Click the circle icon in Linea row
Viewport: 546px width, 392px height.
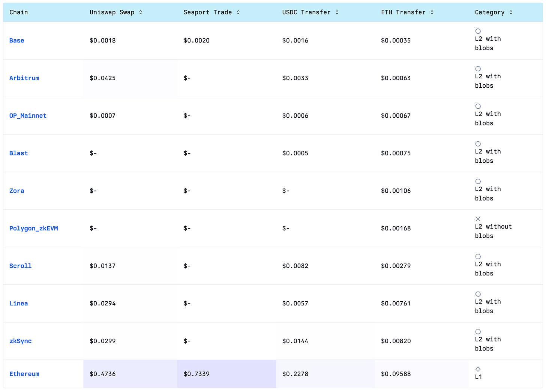point(478,294)
